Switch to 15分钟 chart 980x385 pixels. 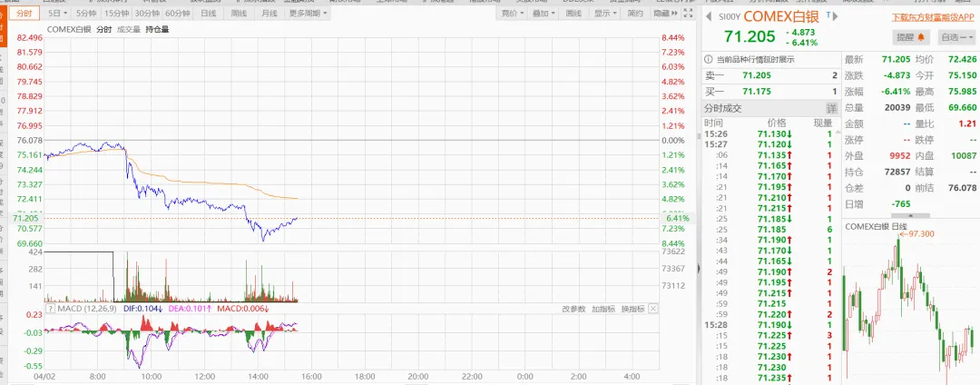tap(117, 13)
